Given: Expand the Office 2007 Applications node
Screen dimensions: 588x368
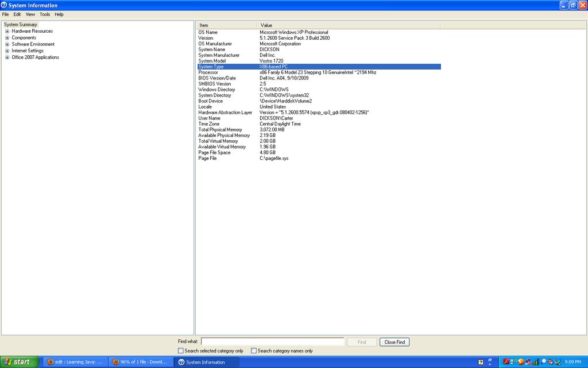Looking at the screenshot, I should point(7,57).
